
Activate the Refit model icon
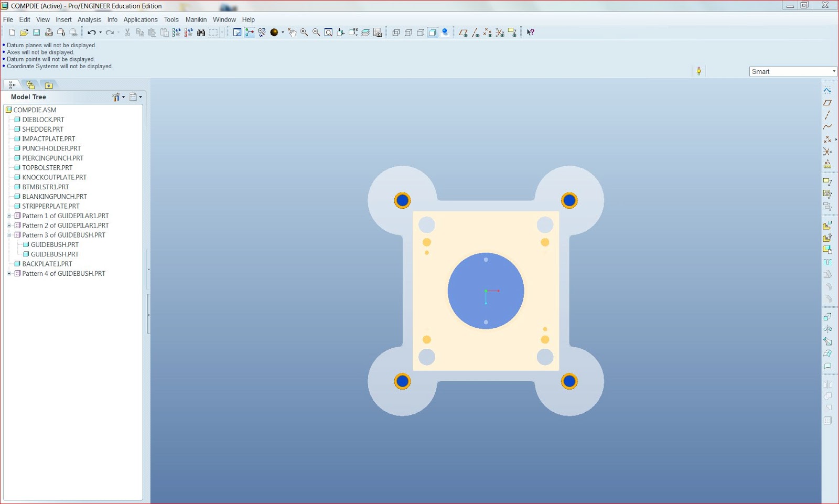tap(328, 33)
